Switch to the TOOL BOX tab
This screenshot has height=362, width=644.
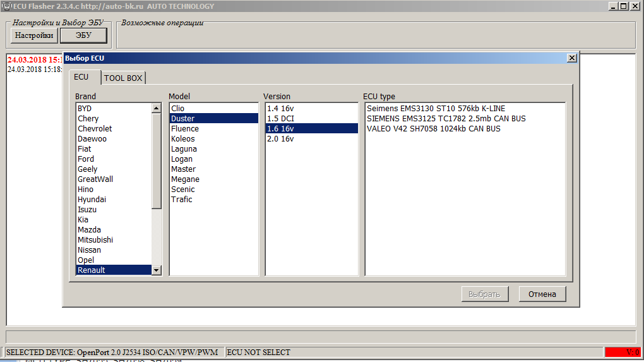tap(123, 78)
